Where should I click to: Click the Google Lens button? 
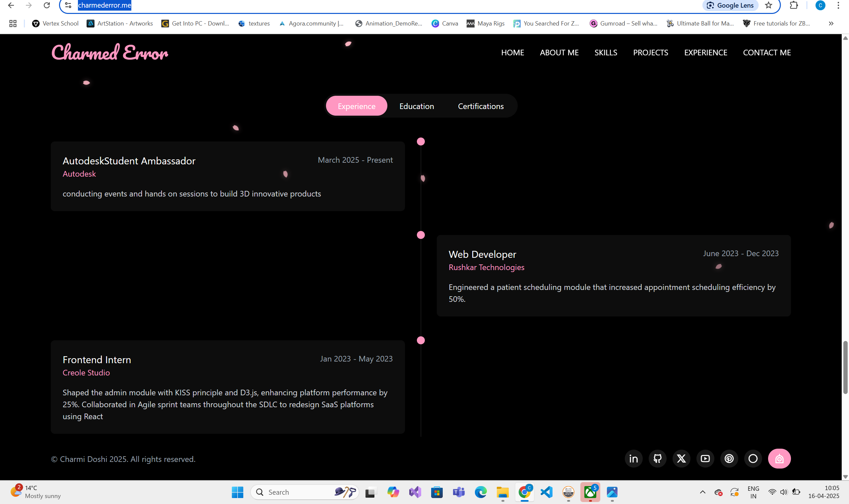730,5
